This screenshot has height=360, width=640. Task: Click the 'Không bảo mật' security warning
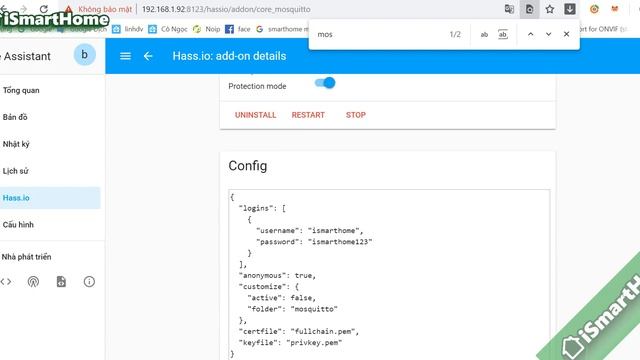click(98, 9)
